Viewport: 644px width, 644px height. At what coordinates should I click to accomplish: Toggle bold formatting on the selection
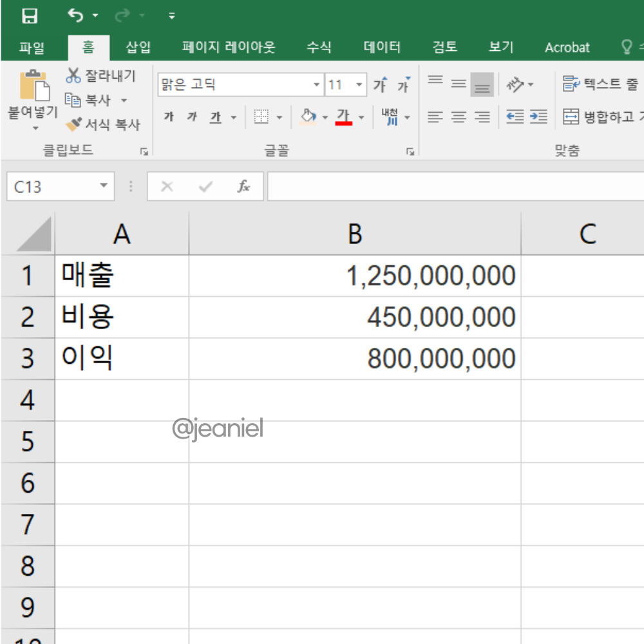tap(169, 117)
